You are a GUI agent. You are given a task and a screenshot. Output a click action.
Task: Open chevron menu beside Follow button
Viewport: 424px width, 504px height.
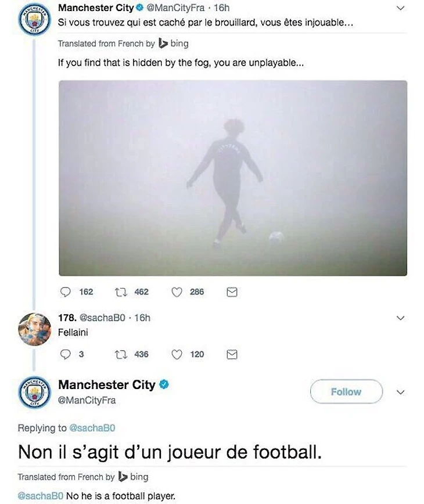(401, 392)
